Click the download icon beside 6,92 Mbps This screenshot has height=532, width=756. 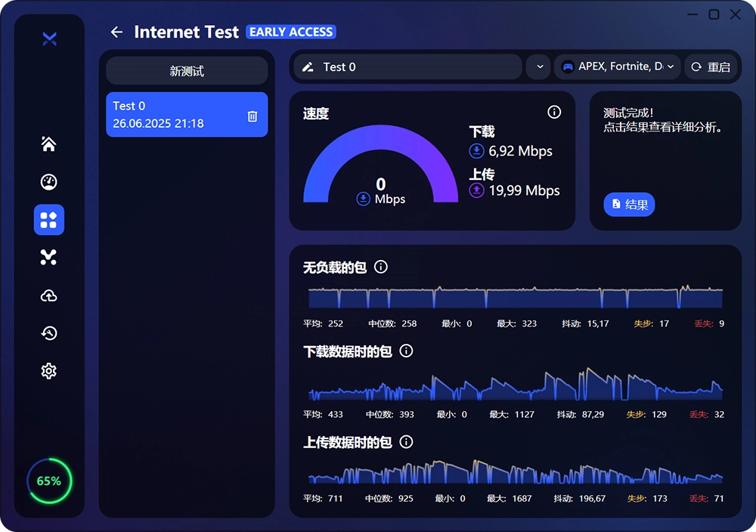click(x=476, y=151)
